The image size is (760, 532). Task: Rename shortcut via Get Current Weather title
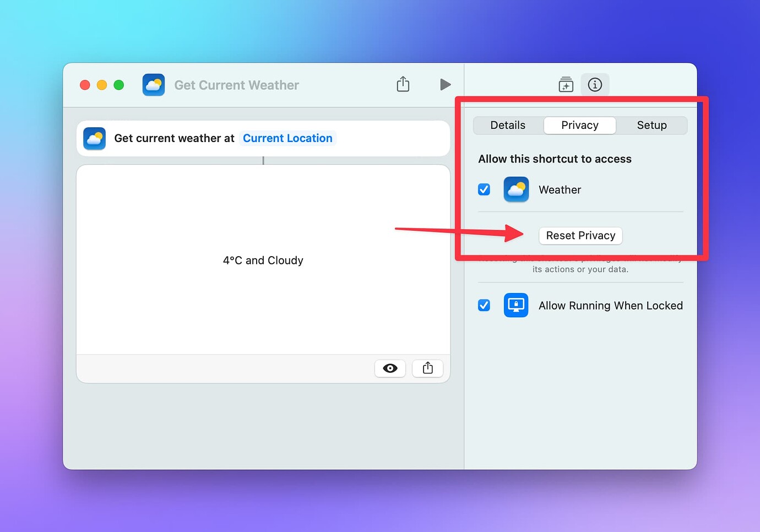click(236, 85)
